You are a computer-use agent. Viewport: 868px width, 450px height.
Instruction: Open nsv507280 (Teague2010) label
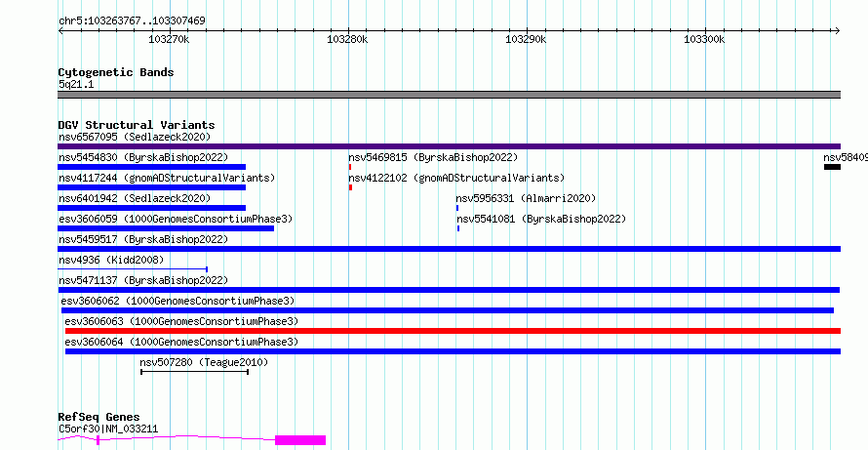204,362
